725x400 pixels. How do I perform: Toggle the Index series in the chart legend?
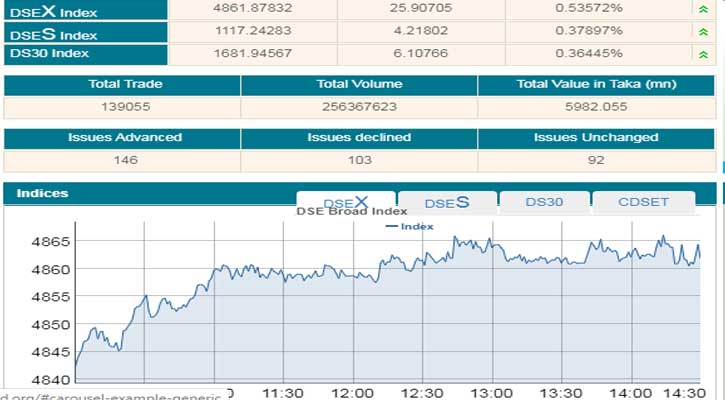410,227
